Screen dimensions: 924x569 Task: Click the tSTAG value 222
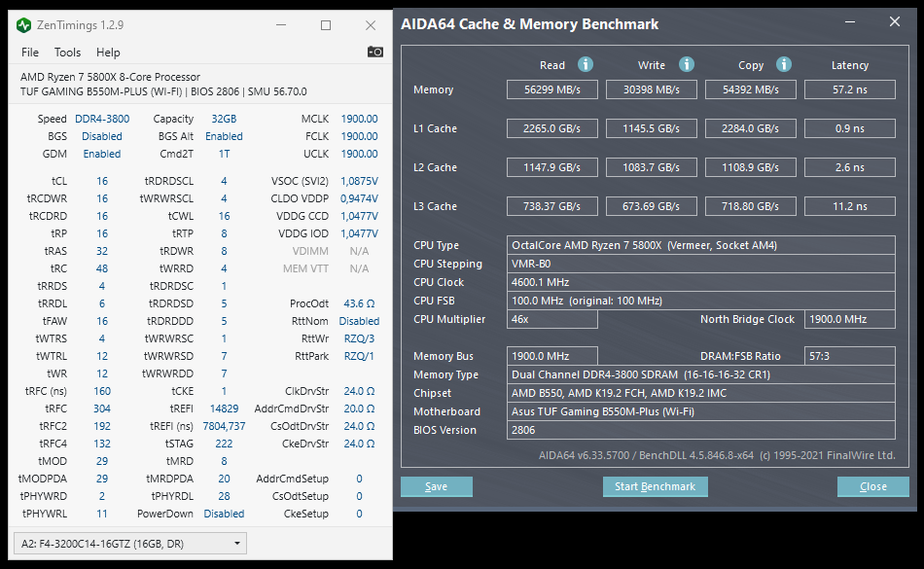224,444
